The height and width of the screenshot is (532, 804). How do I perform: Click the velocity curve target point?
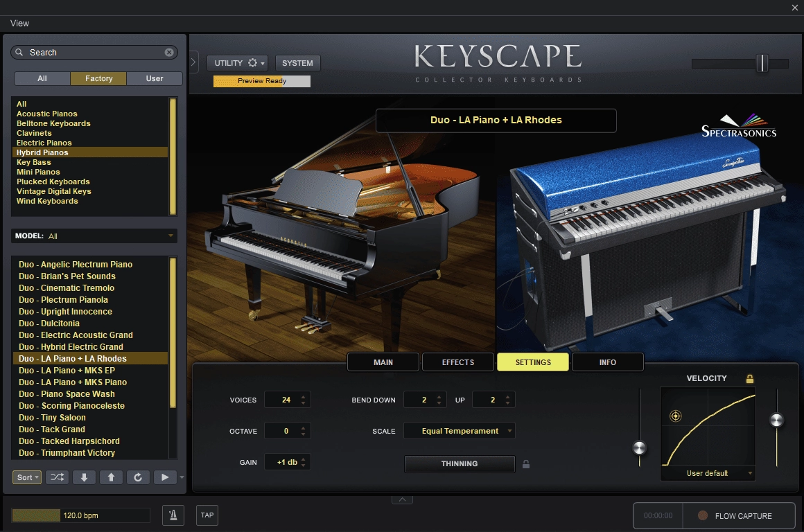click(675, 416)
